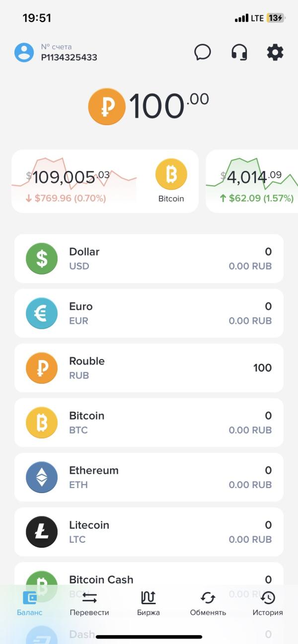
Task: Switch to the Перевести tab
Action: click(x=89, y=603)
